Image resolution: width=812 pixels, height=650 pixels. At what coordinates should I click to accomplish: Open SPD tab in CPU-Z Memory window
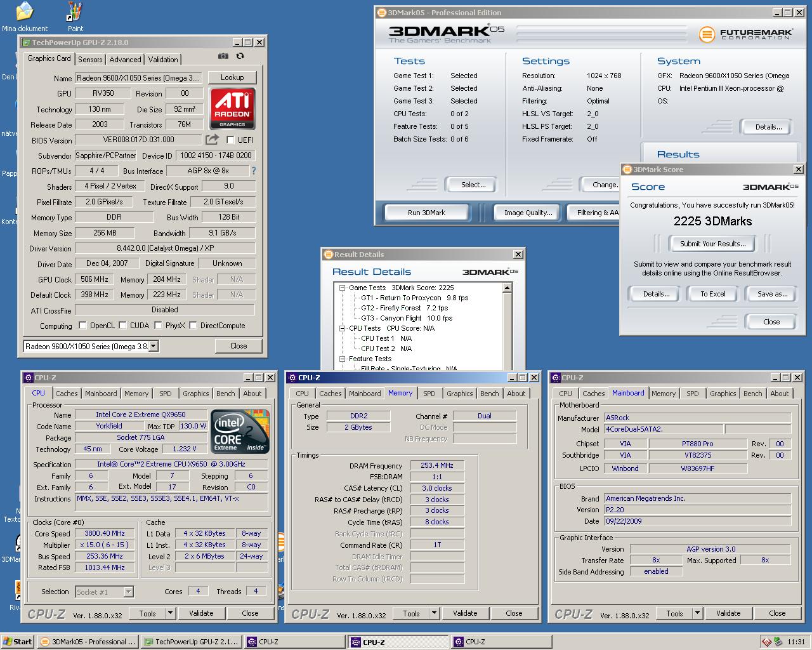point(429,394)
